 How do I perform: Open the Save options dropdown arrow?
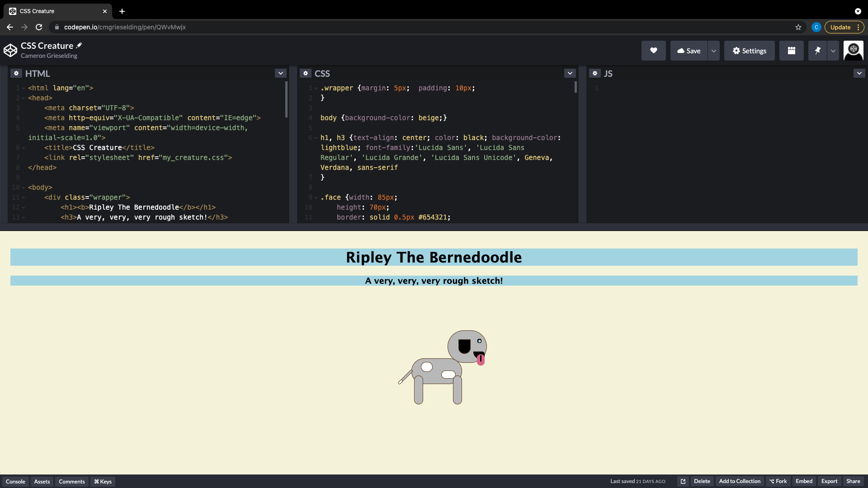click(x=714, y=51)
